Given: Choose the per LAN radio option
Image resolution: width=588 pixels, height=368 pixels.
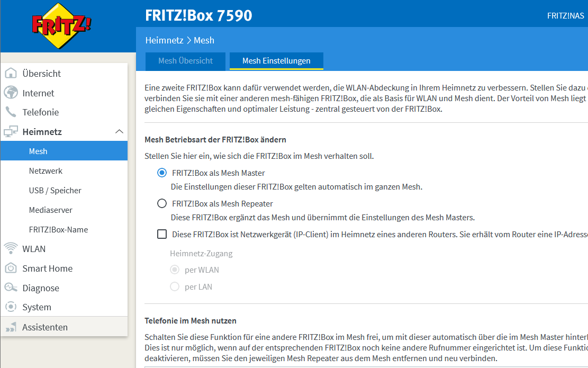Looking at the screenshot, I should coord(175,286).
